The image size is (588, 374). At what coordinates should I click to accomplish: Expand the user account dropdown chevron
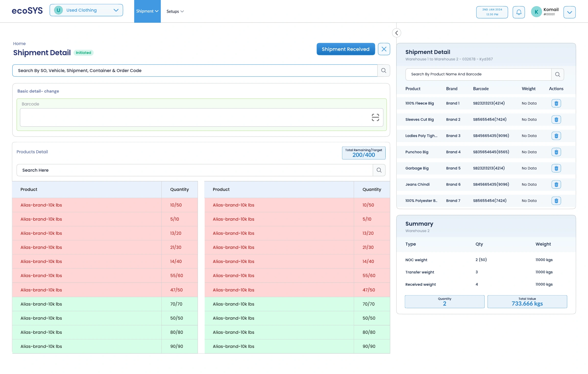click(x=569, y=12)
